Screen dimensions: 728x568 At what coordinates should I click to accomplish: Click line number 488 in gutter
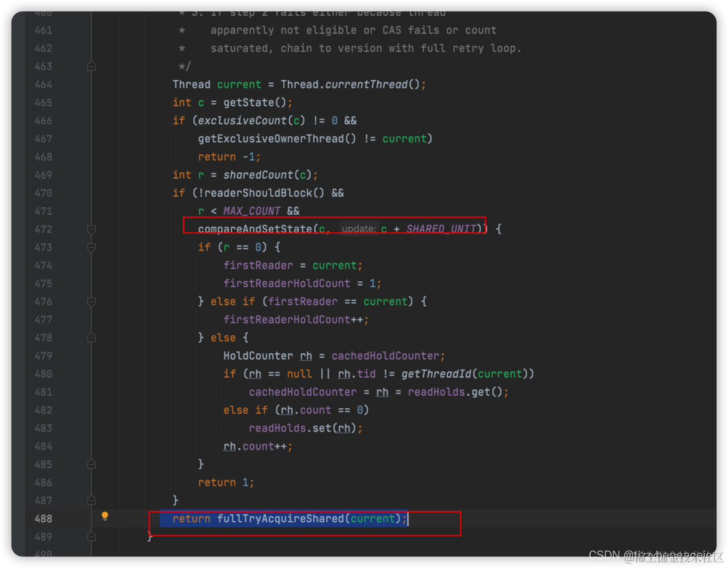tap(43, 519)
